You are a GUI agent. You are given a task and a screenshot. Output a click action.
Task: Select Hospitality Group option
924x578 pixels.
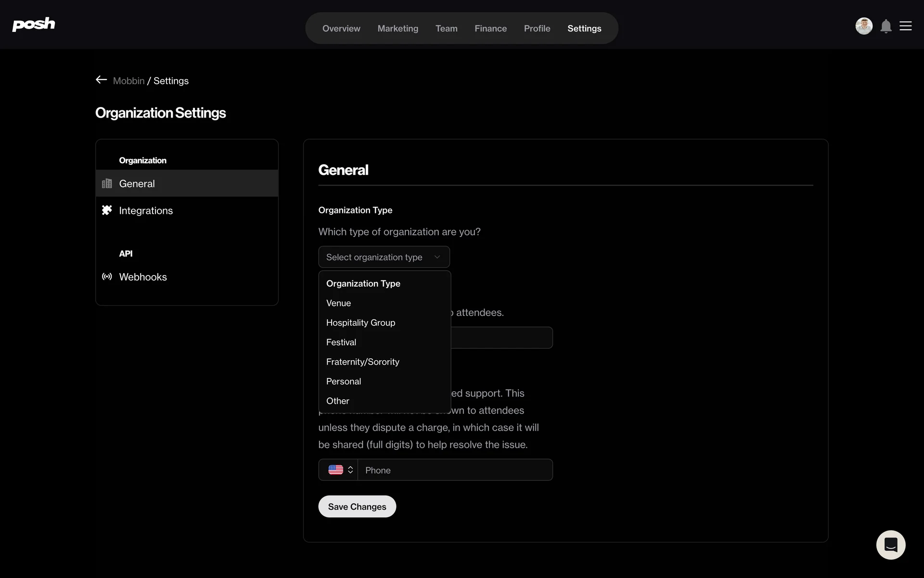click(x=360, y=323)
